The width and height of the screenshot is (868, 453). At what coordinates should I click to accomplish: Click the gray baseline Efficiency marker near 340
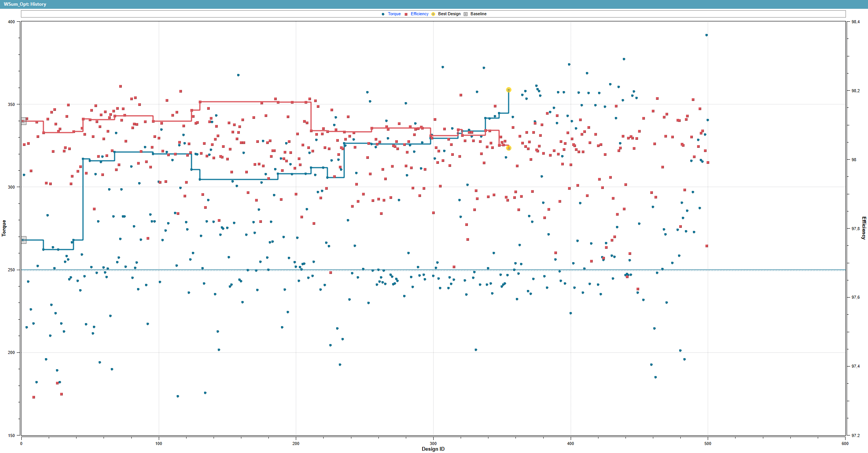click(24, 121)
